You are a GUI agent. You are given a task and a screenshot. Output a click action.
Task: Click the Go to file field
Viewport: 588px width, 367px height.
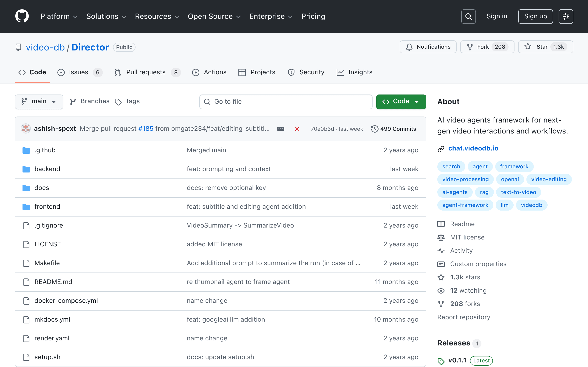[286, 101]
